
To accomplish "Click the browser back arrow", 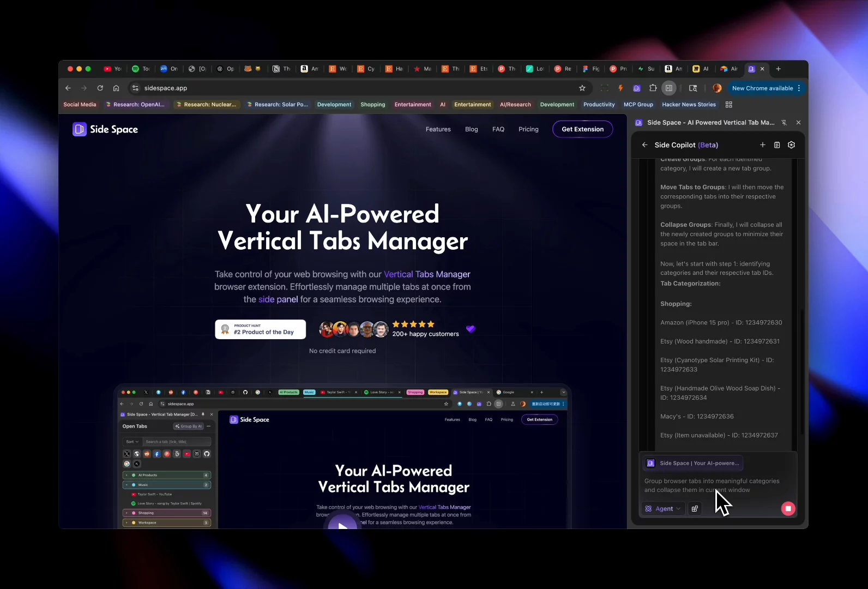I will [68, 88].
